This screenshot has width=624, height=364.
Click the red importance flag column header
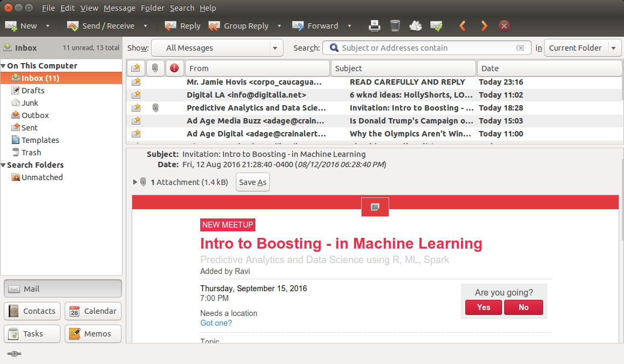pyautogui.click(x=174, y=68)
